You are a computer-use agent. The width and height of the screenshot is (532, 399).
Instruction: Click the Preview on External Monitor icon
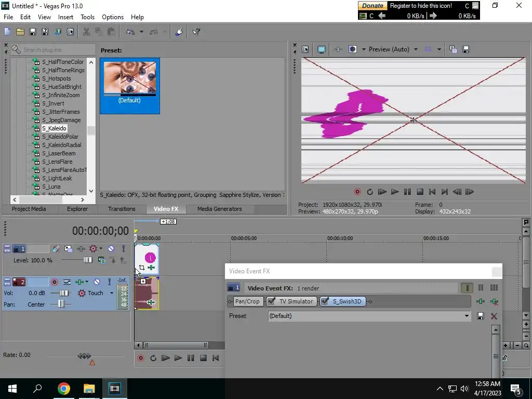[x=321, y=49]
